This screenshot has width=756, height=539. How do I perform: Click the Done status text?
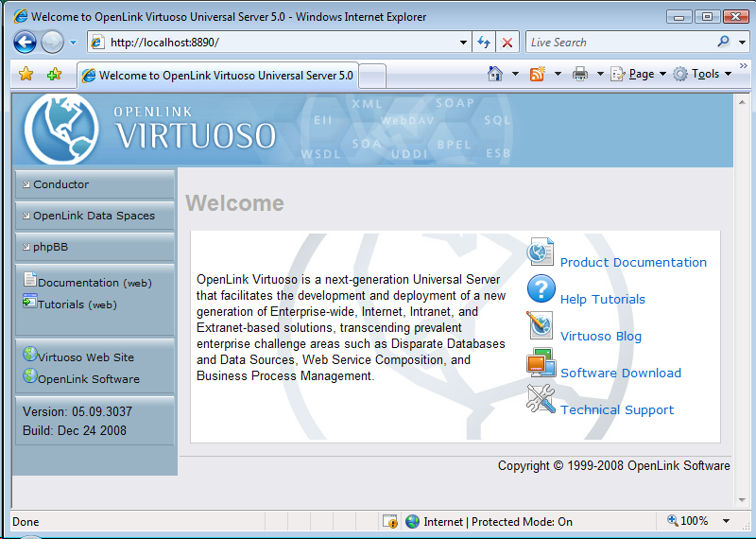click(x=26, y=522)
